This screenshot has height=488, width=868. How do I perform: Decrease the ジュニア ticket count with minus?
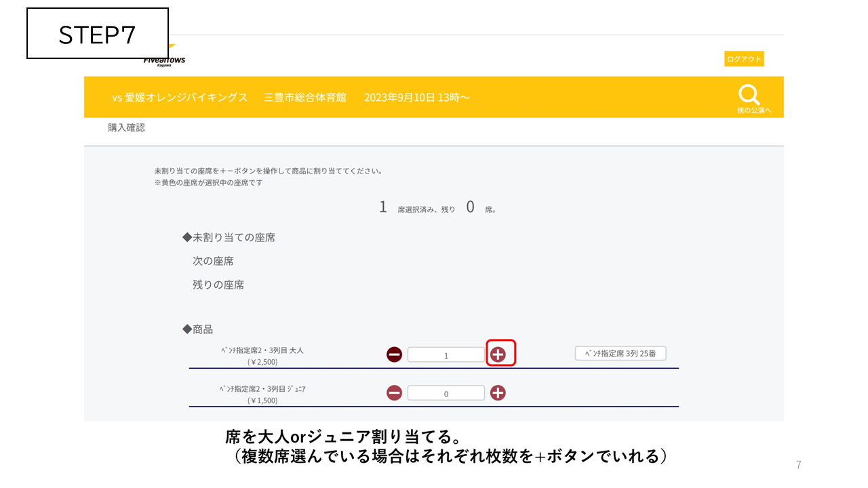coord(394,393)
